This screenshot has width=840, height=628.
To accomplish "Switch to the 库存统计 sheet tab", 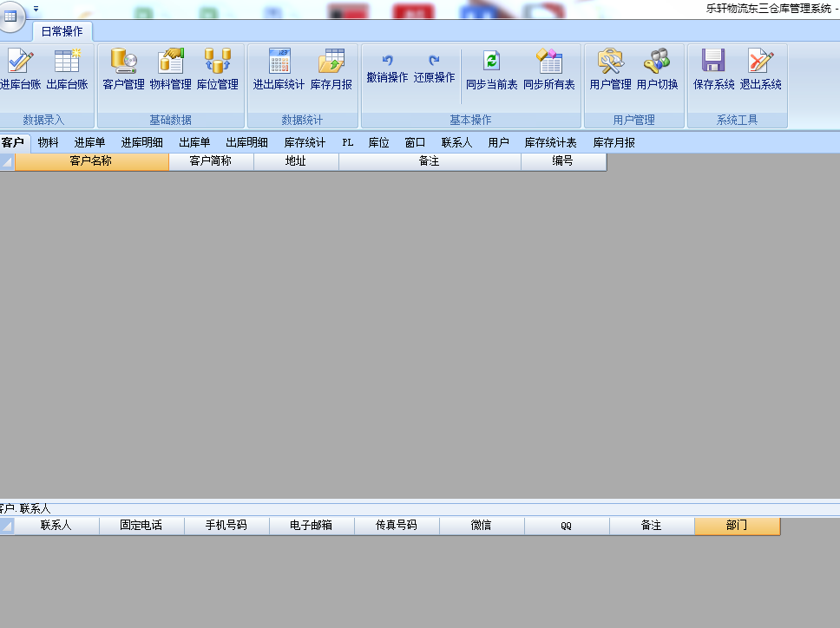I will tap(305, 142).
